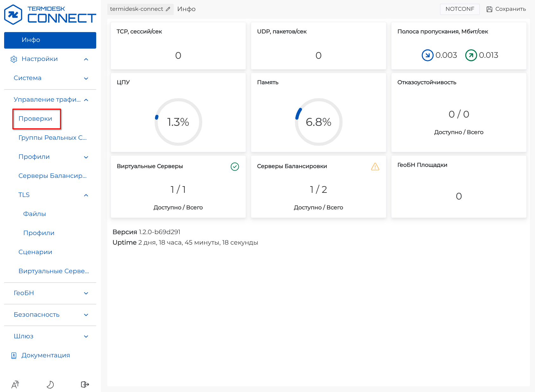The height and width of the screenshot is (392, 535).
Task: Collapse the Настройки section
Action: 86,59
